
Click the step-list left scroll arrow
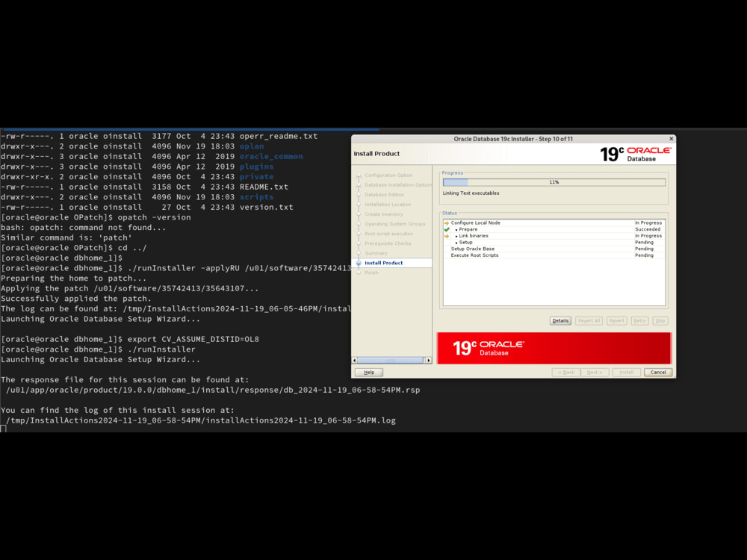pos(354,361)
